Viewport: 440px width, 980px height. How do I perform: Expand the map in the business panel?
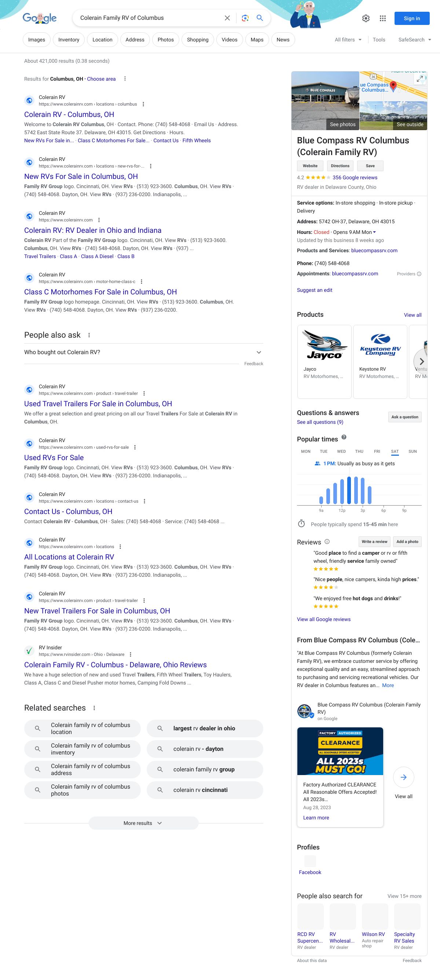419,79
